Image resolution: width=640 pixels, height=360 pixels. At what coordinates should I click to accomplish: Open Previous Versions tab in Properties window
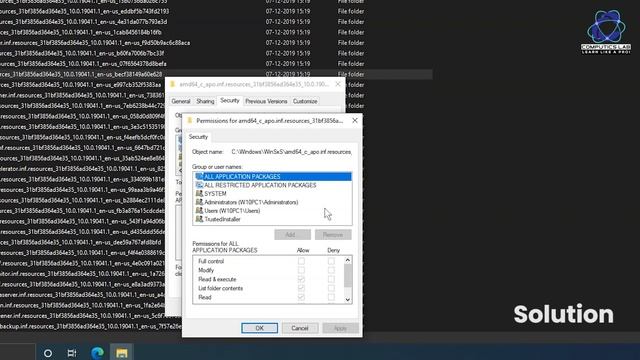(x=266, y=101)
